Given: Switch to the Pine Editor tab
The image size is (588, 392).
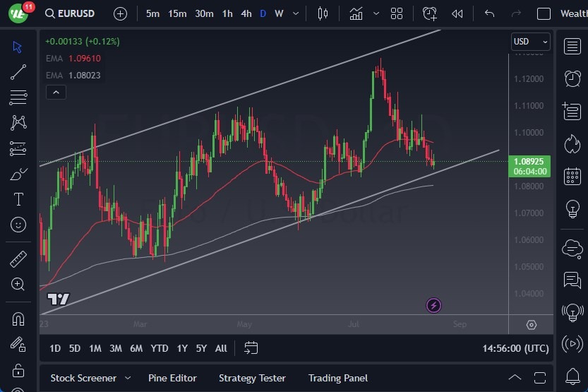Looking at the screenshot, I should 172,378.
